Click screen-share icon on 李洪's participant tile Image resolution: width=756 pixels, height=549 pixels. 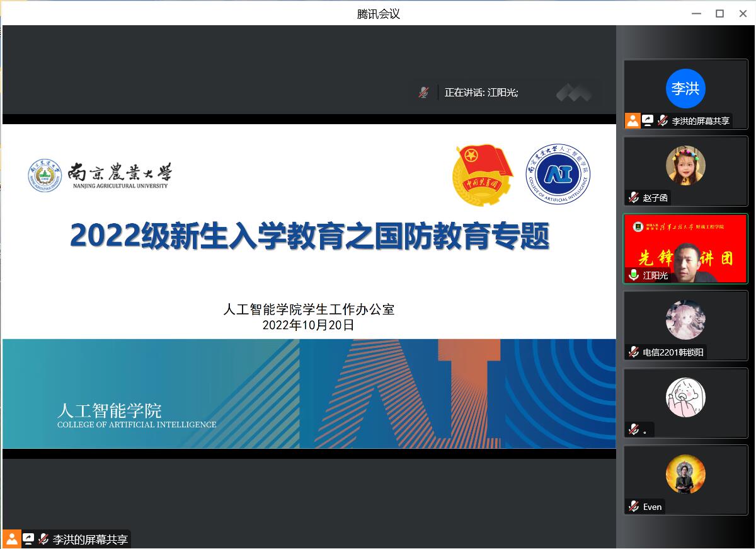(648, 120)
